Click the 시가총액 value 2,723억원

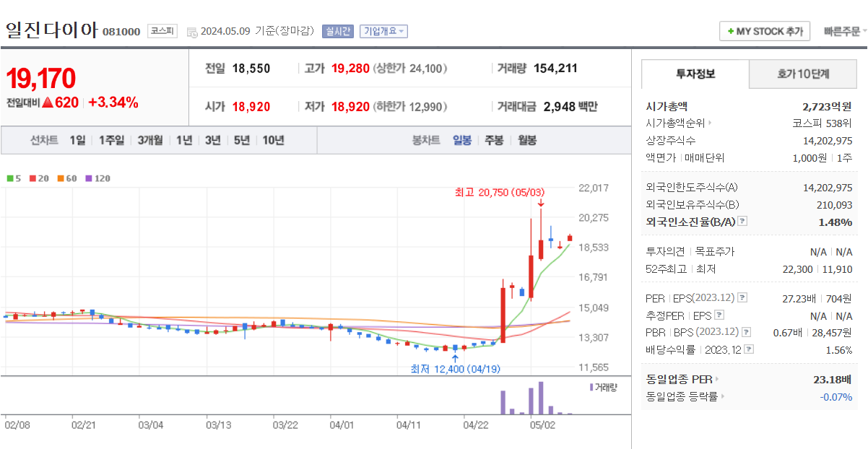click(x=827, y=107)
